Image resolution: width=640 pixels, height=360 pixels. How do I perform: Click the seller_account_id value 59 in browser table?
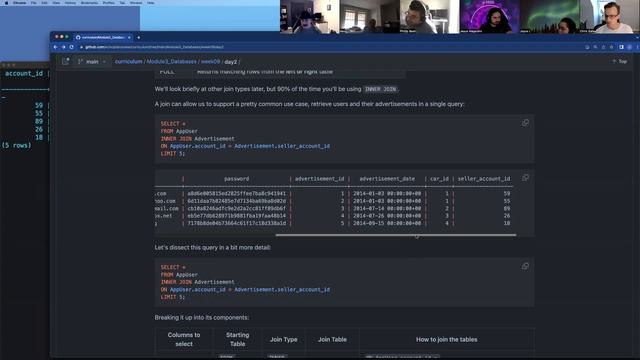(507, 193)
